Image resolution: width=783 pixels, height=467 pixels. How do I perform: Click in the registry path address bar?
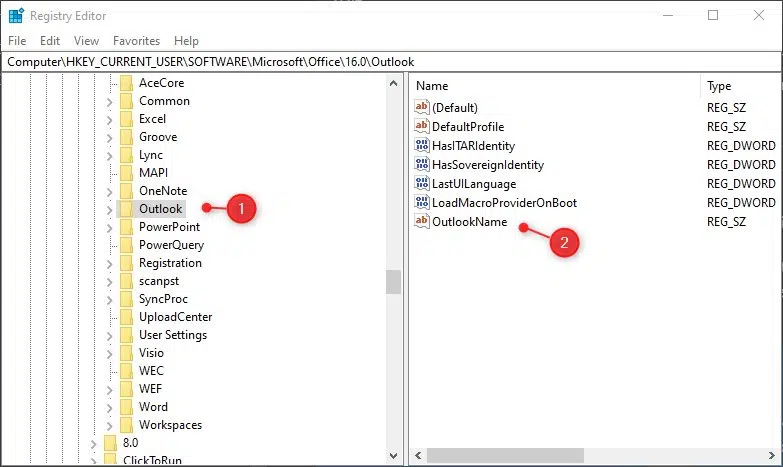pyautogui.click(x=392, y=62)
